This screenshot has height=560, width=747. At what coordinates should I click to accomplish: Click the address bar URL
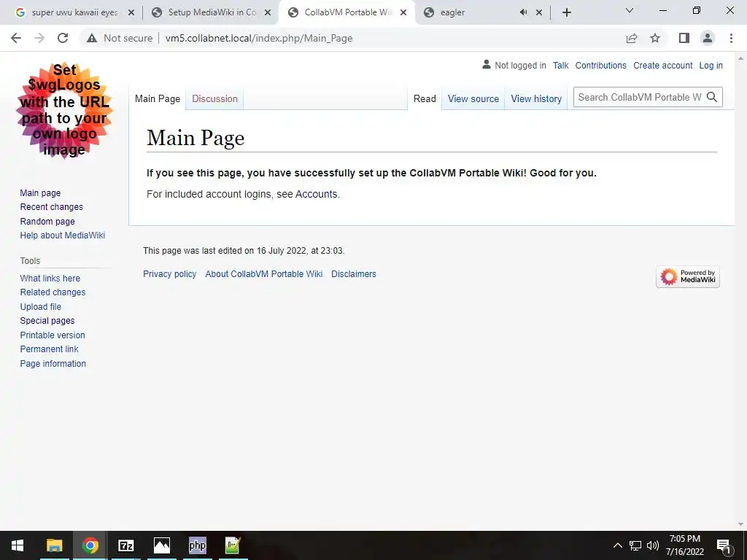[x=259, y=38]
